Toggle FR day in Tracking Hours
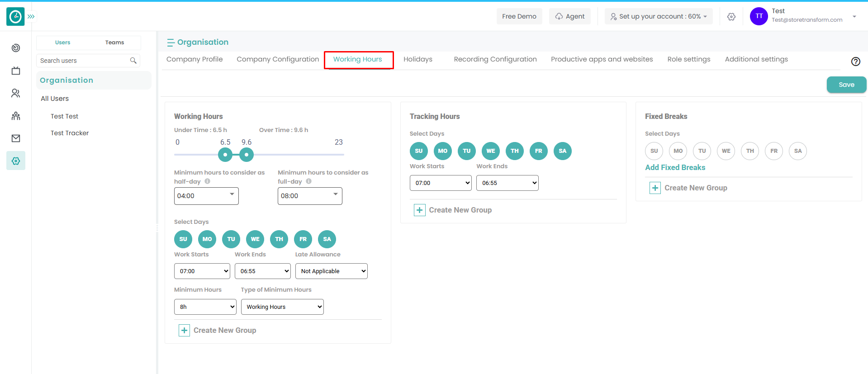Screen dimensions: 868x374 tap(539, 151)
